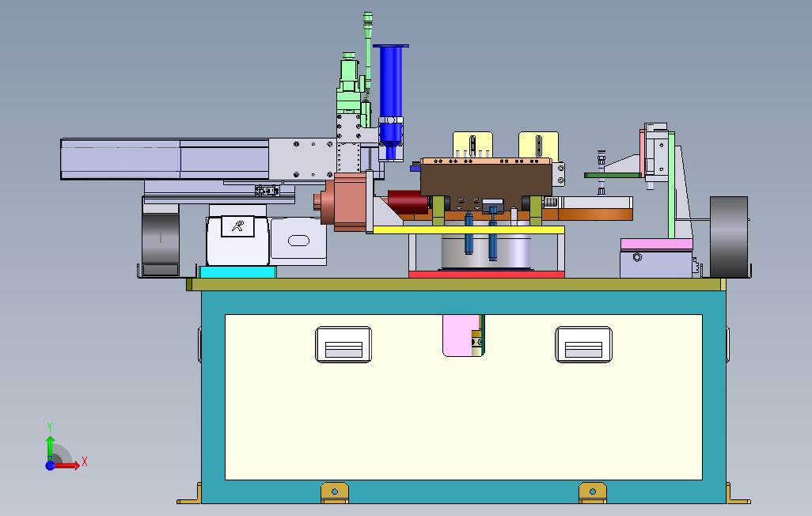Select the red base plate under rotary table
This screenshot has width=812, height=516.
486,274
